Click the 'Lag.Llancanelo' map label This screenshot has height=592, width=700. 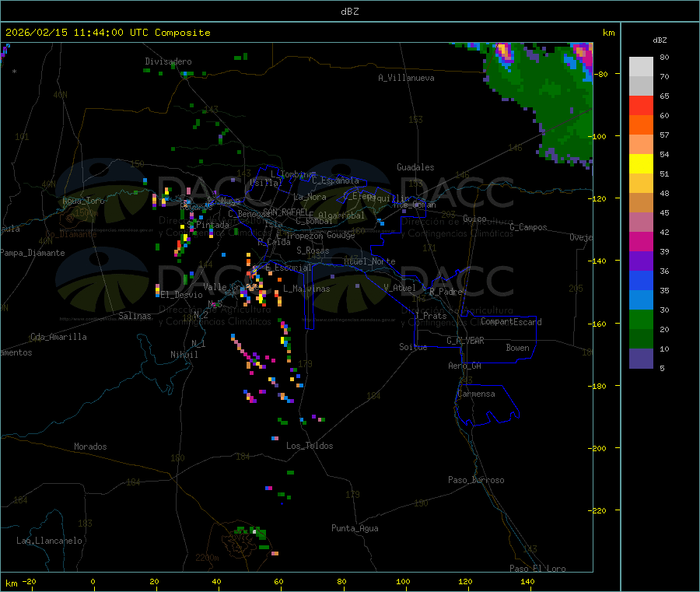click(50, 541)
